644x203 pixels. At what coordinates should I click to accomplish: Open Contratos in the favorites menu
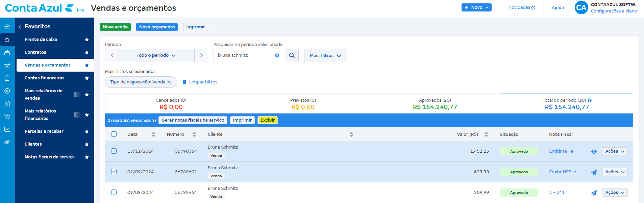click(x=35, y=52)
